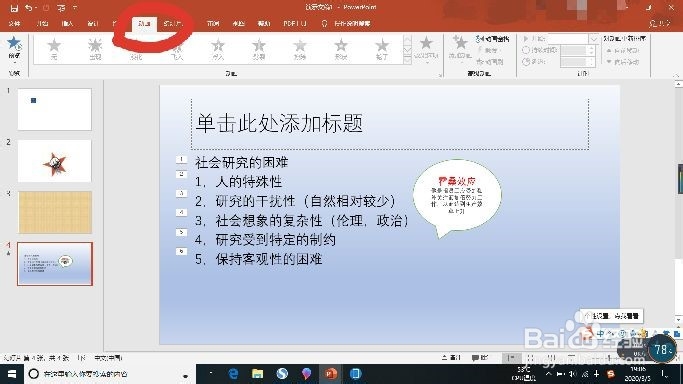Click the Duration spinner arrows
This screenshot has height=384, width=683.
tap(591, 50)
